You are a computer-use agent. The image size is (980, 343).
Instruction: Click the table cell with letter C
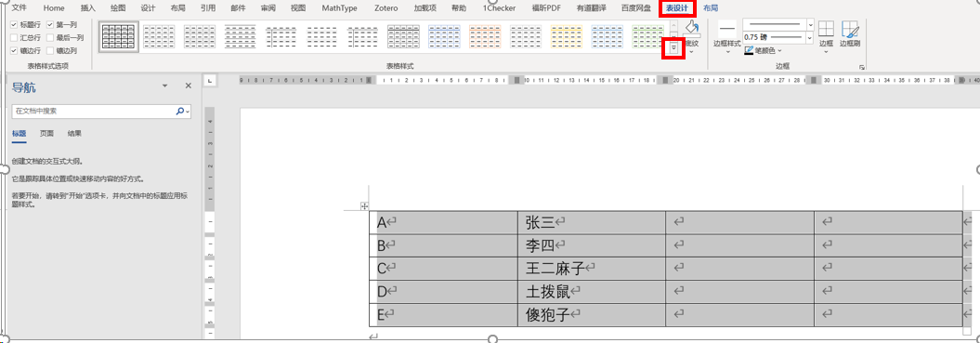[x=444, y=270]
